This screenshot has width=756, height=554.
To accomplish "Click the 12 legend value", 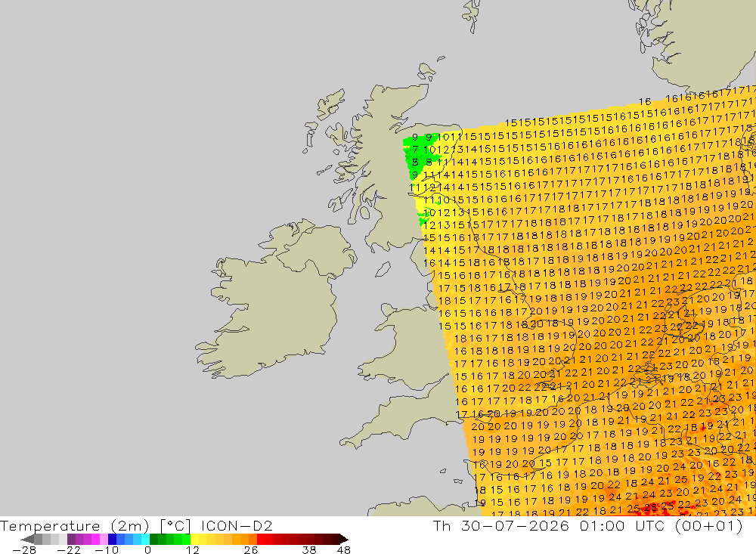I will click(192, 550).
